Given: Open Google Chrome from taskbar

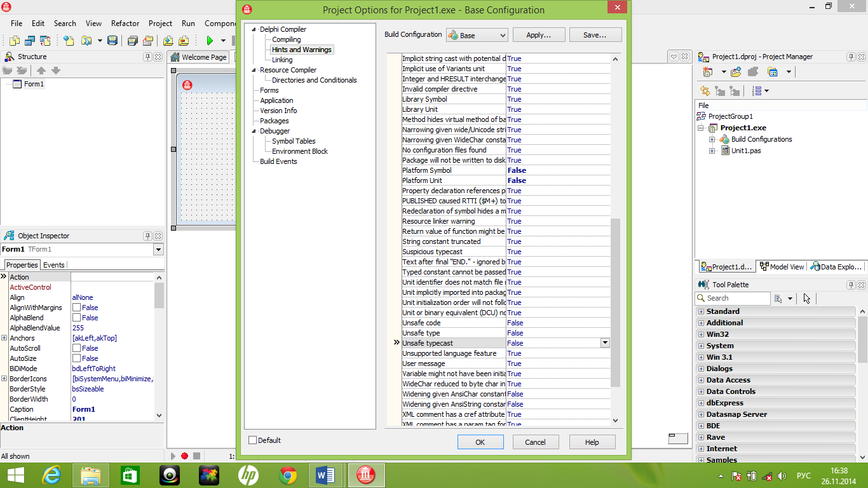Looking at the screenshot, I should tap(288, 475).
